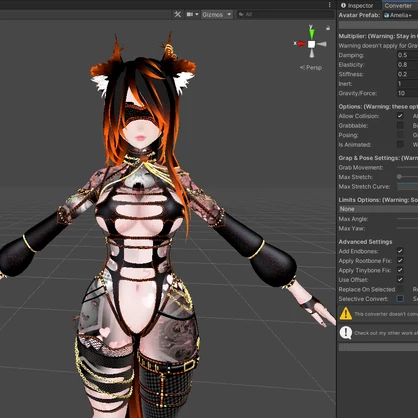
Task: Adjust the Max Angle slider
Action: (x=407, y=219)
